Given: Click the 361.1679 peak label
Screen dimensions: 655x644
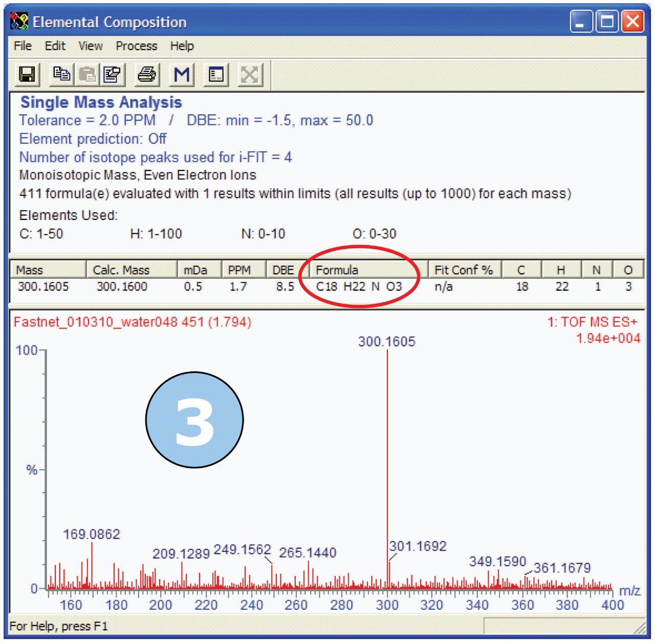Looking at the screenshot, I should pos(562,568).
